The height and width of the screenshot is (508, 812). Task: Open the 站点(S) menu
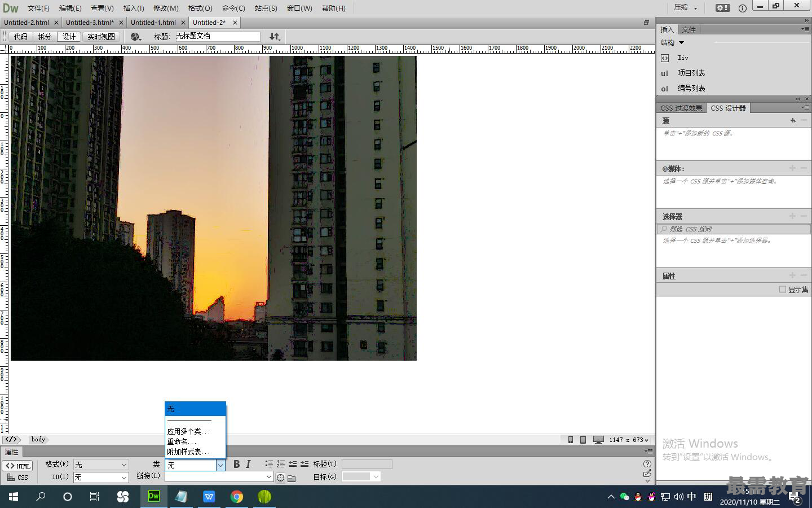click(266, 8)
